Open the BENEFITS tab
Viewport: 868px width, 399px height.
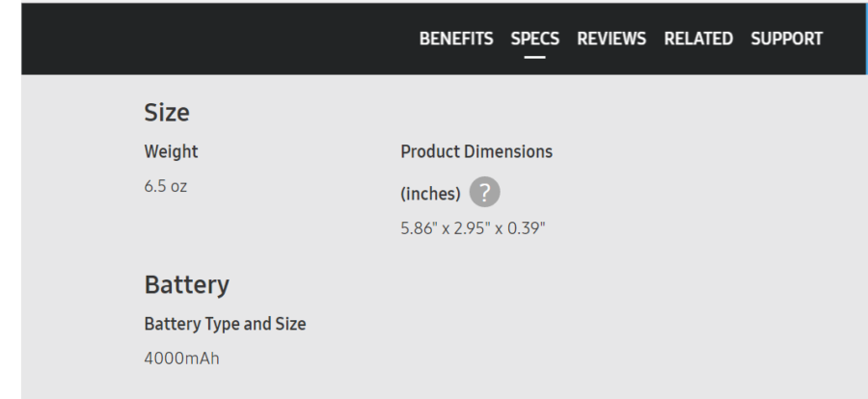[456, 39]
